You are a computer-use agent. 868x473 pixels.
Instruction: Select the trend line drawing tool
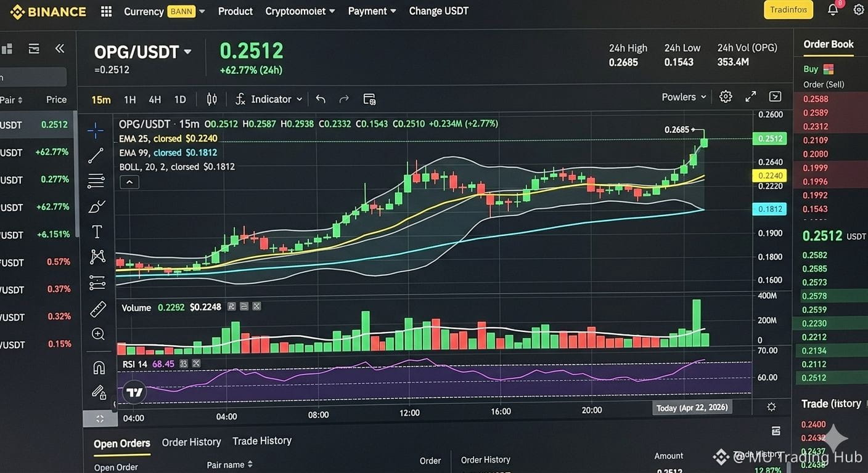point(96,155)
